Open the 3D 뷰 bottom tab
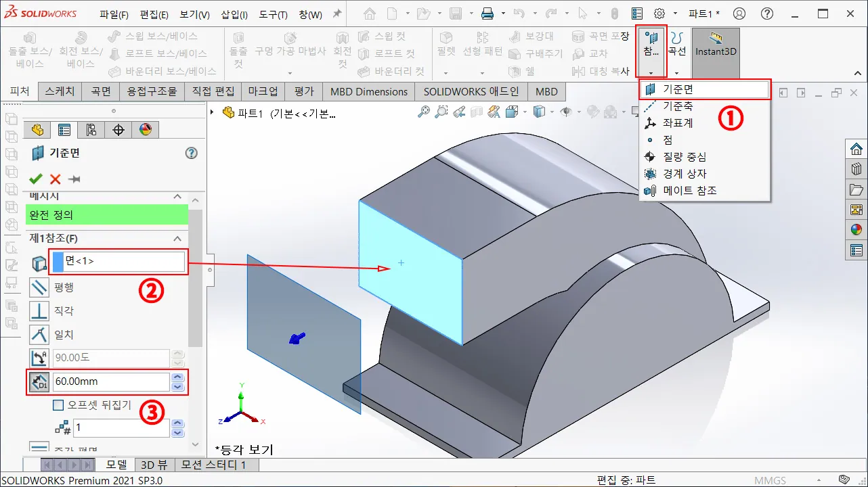Image resolution: width=868 pixels, height=487 pixels. [x=154, y=465]
